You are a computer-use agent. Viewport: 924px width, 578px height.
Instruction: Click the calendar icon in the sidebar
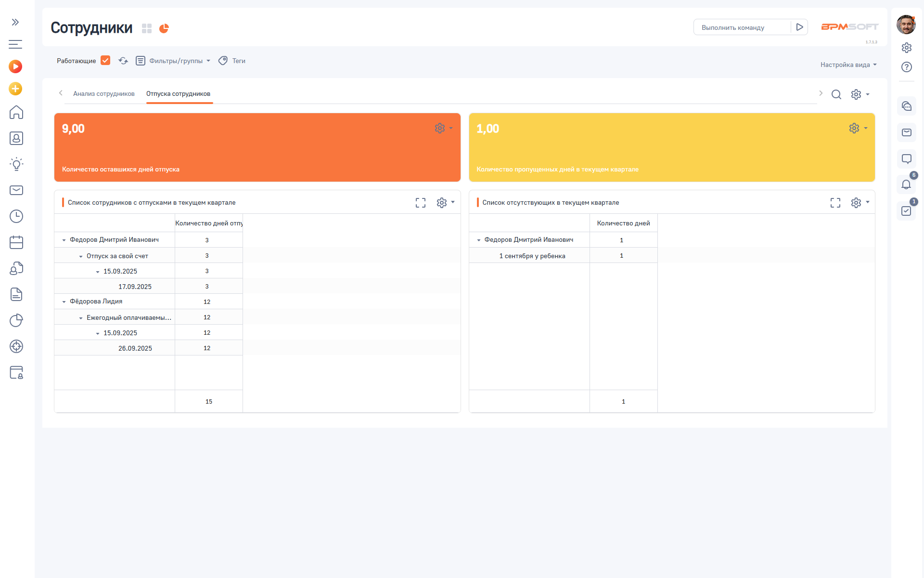16,242
